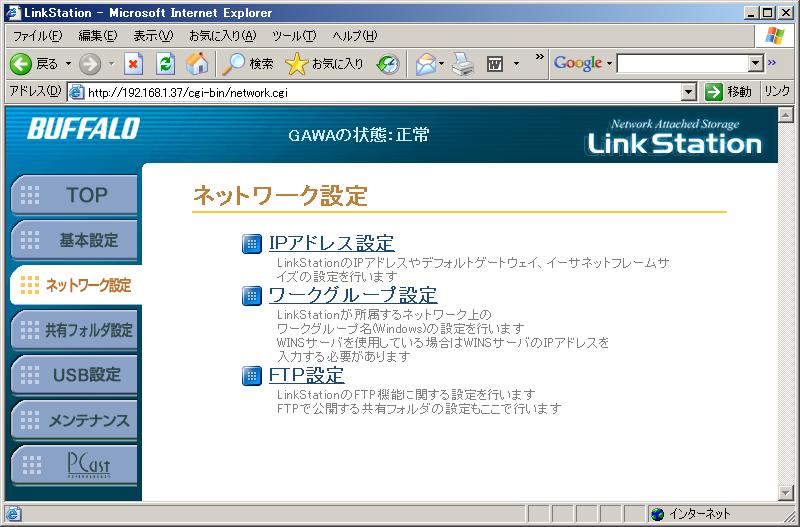Open the Edit button dropdown arrow
This screenshot has width=800, height=527.
[x=516, y=64]
